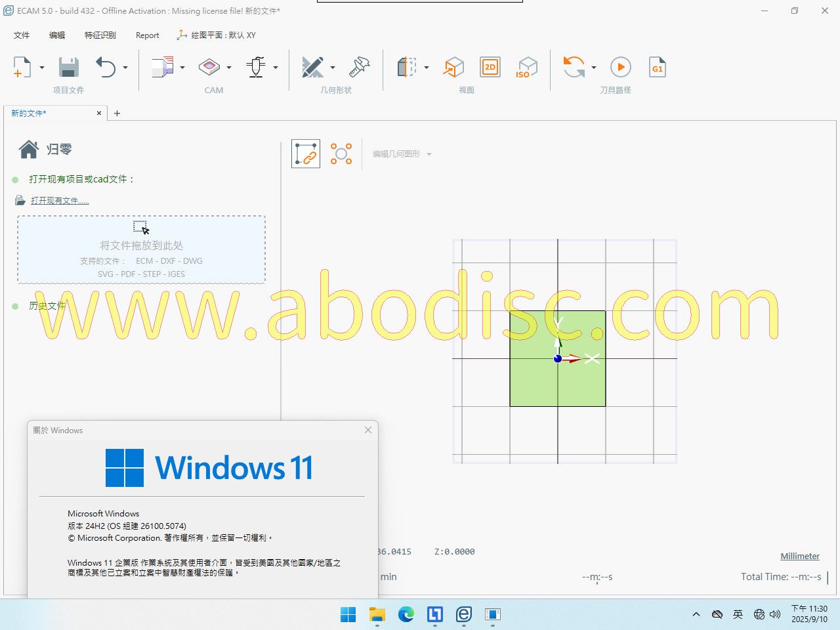
Task: Click the 打开现有文件 link
Action: tap(60, 201)
